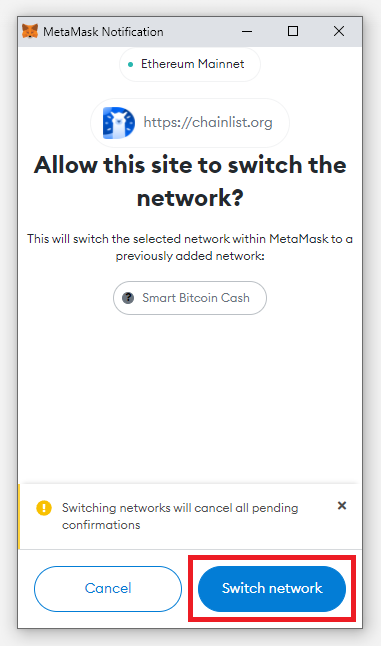The width and height of the screenshot is (381, 646).
Task: Click the Ethereum Mainnet network indicator
Action: coord(190,64)
